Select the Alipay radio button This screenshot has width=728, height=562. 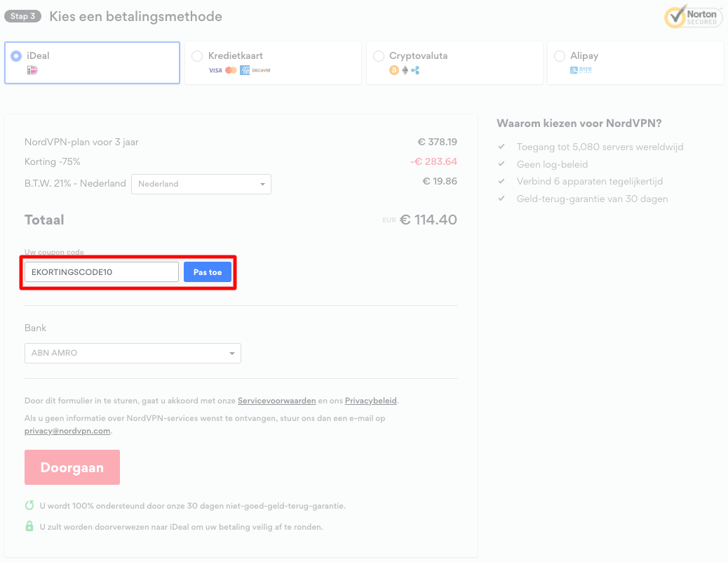pyautogui.click(x=560, y=56)
